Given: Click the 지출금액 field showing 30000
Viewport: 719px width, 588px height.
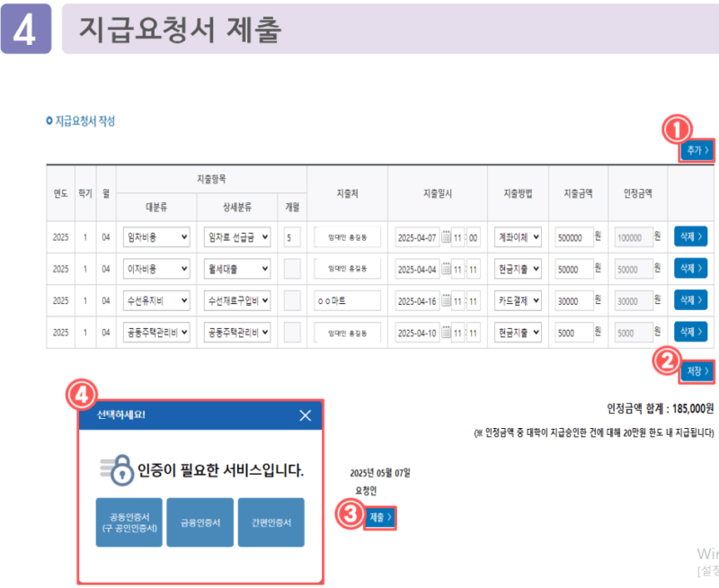Looking at the screenshot, I should (574, 301).
